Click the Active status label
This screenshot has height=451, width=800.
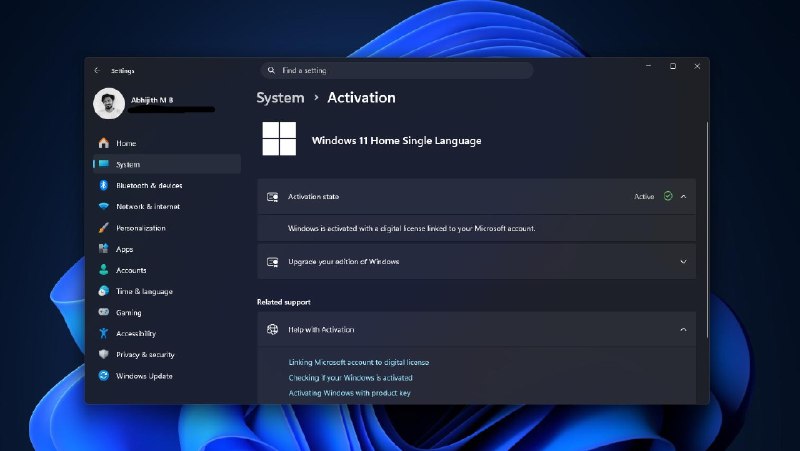point(644,196)
